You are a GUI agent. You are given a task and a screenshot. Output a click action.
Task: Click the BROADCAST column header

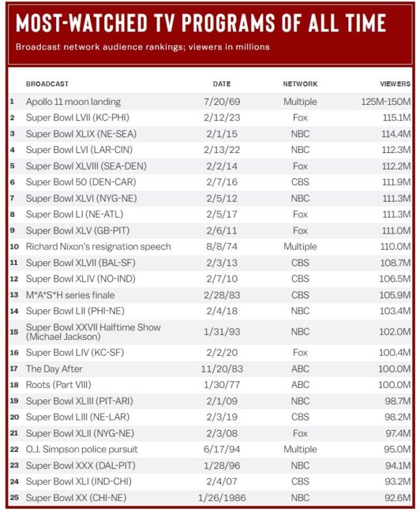[47, 84]
